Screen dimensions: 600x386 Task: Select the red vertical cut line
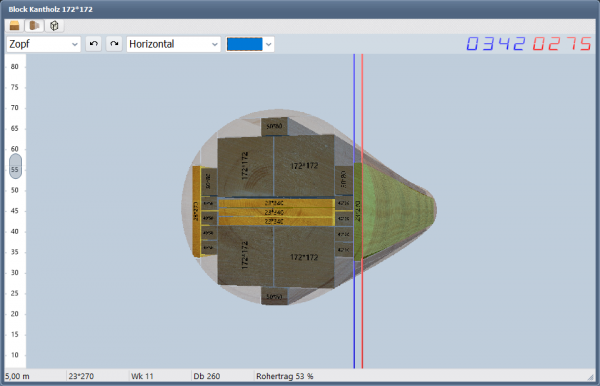362,210
